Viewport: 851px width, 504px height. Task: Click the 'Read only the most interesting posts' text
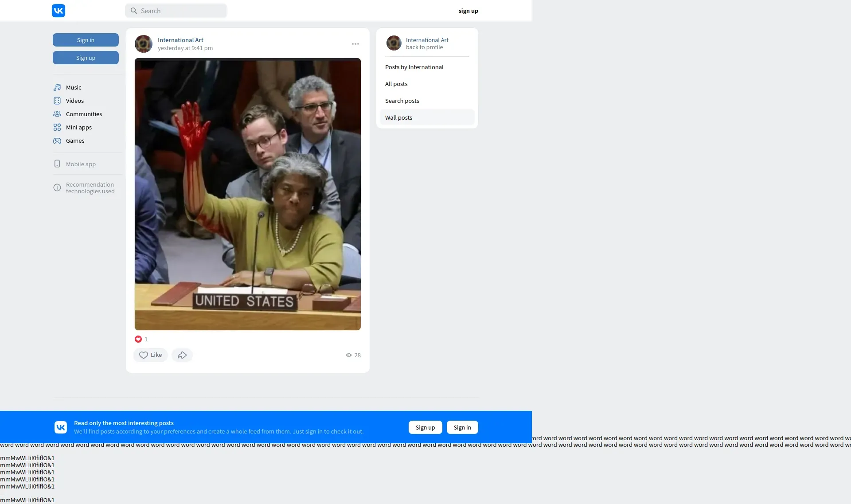click(x=124, y=423)
